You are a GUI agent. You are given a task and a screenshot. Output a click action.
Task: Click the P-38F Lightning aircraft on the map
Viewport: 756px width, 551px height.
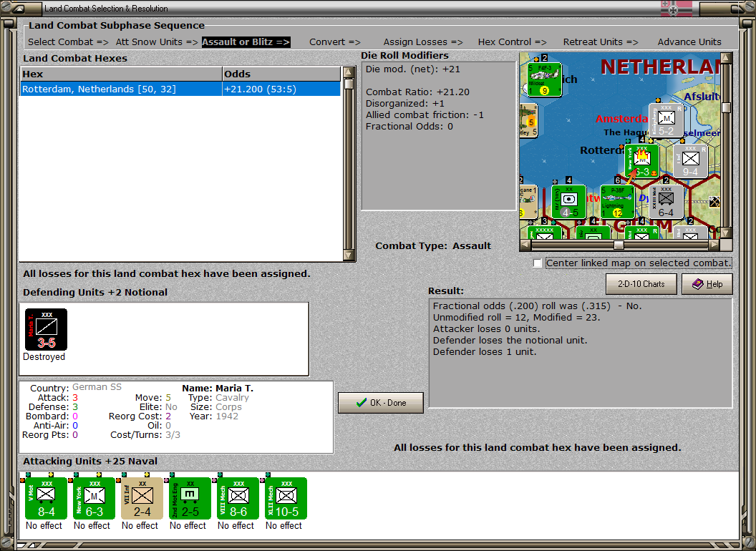point(617,202)
